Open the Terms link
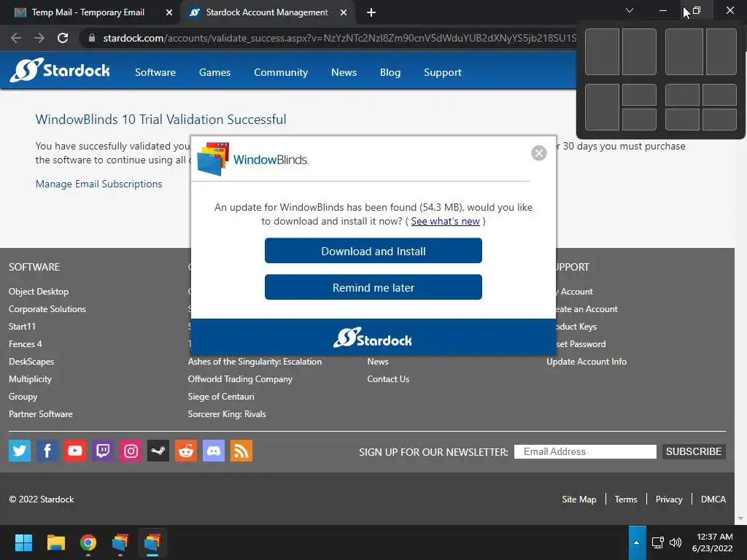 (x=625, y=499)
